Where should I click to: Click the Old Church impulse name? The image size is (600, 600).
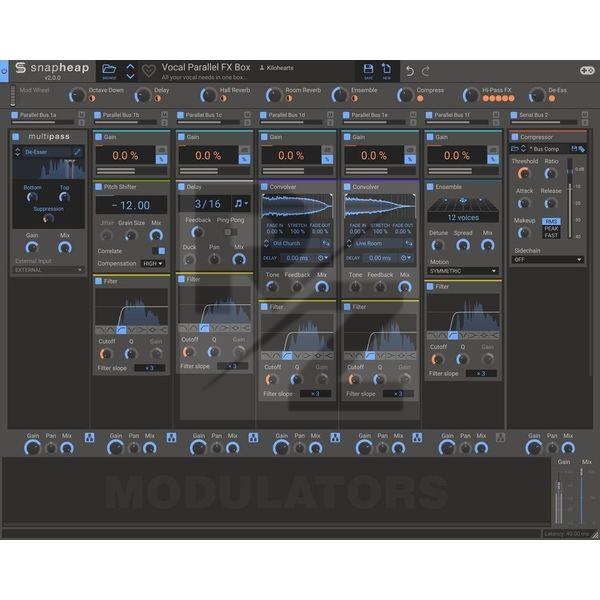[287, 243]
